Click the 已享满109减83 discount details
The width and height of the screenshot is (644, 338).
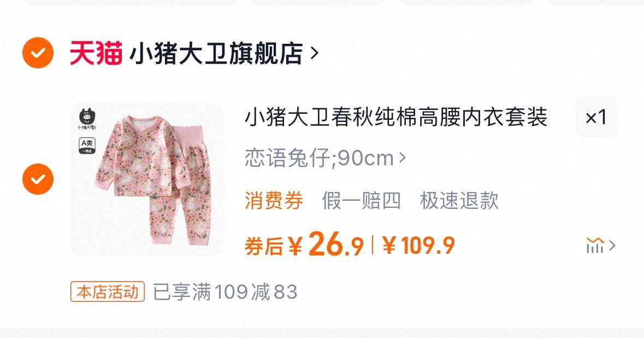[x=225, y=292]
